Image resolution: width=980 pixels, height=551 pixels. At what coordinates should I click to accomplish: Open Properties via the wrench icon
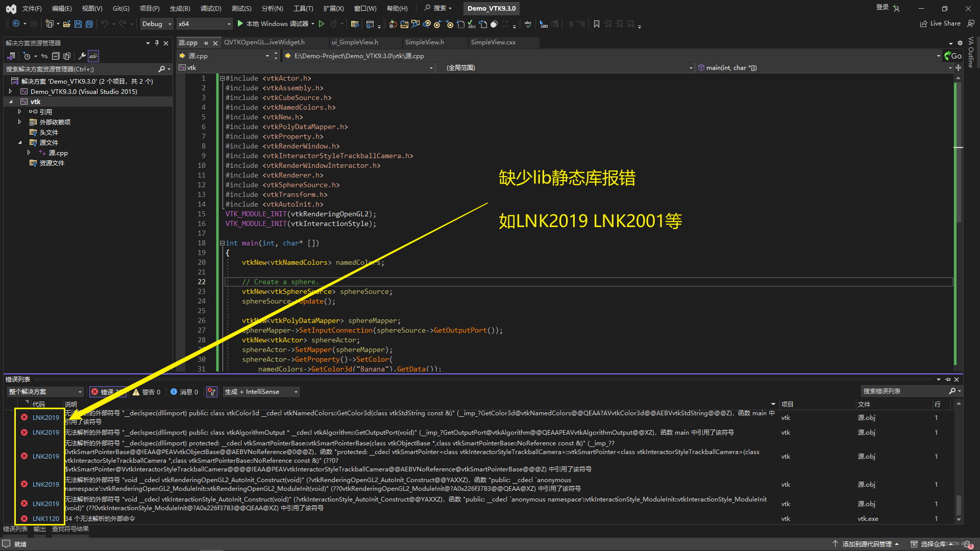(x=82, y=56)
